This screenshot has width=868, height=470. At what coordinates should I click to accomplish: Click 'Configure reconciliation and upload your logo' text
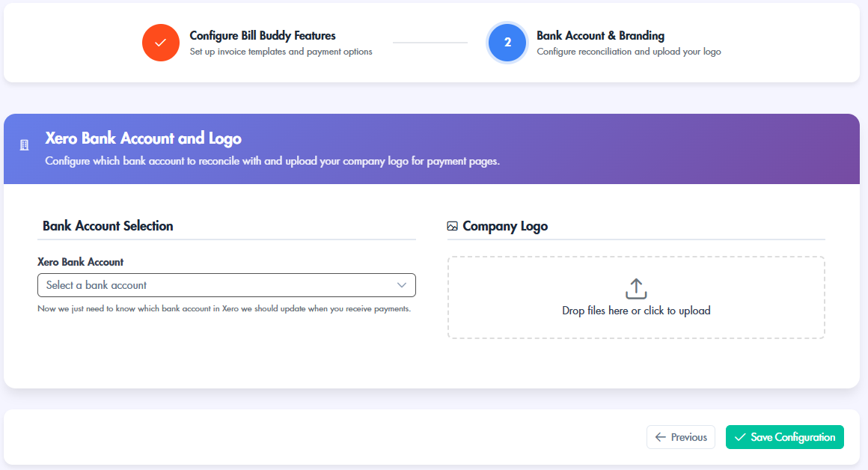[x=629, y=52]
